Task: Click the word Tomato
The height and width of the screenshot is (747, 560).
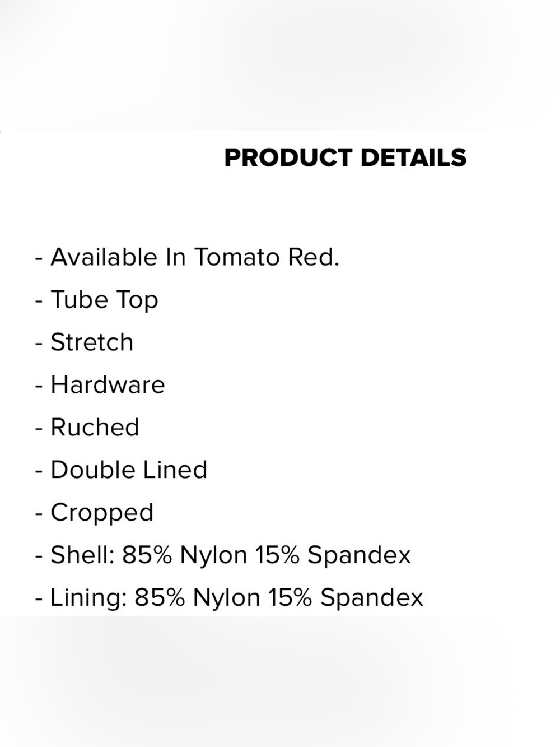Action: (x=237, y=257)
